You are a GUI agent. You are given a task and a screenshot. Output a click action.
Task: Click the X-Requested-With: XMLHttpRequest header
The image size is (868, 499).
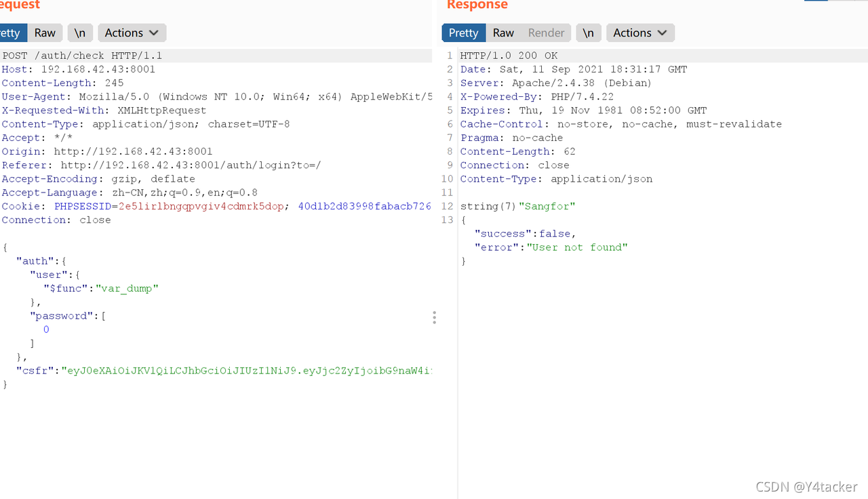[104, 110]
